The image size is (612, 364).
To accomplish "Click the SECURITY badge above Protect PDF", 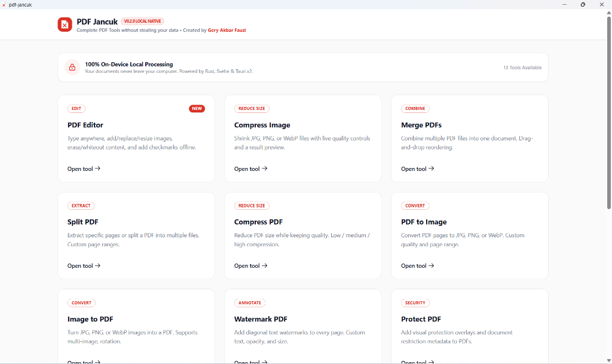I will click(x=415, y=303).
